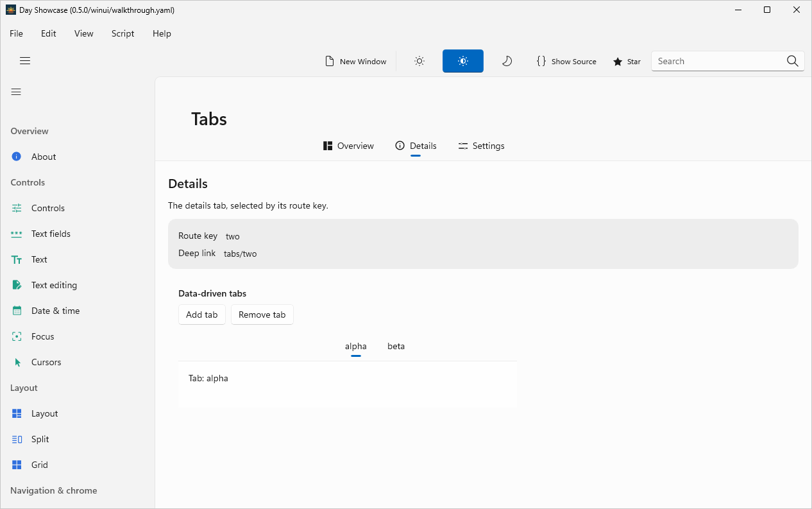Open Text fields in sidebar
The height and width of the screenshot is (509, 812).
78,234
